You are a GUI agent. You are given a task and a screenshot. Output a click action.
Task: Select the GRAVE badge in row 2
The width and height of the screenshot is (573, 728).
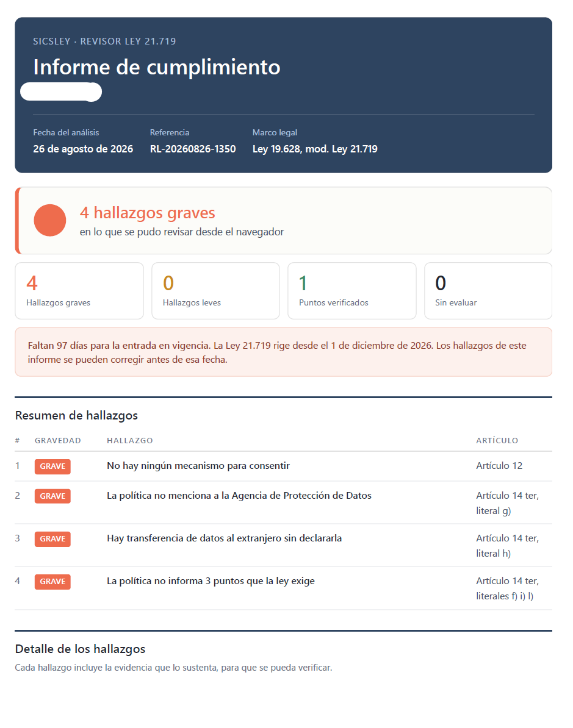tap(52, 496)
